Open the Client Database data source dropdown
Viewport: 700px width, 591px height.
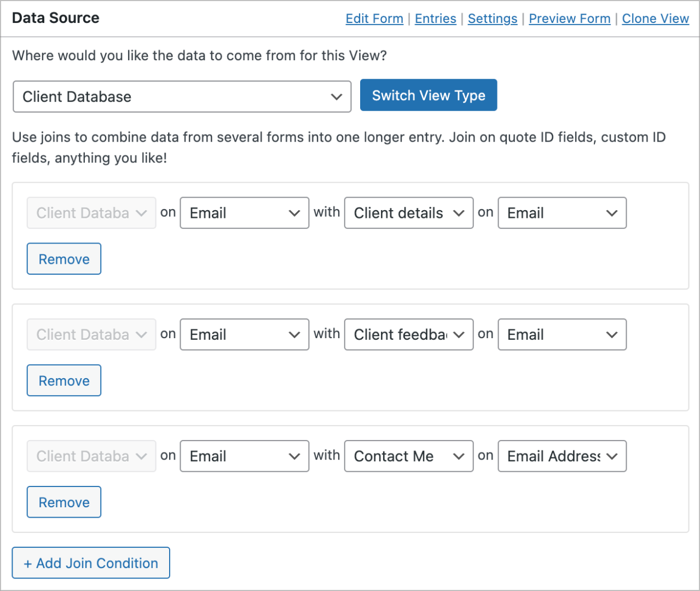[182, 96]
